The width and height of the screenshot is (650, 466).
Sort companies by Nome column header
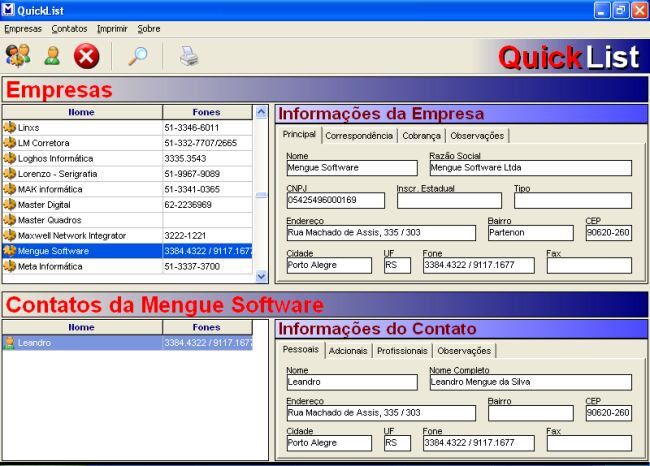tap(82, 112)
